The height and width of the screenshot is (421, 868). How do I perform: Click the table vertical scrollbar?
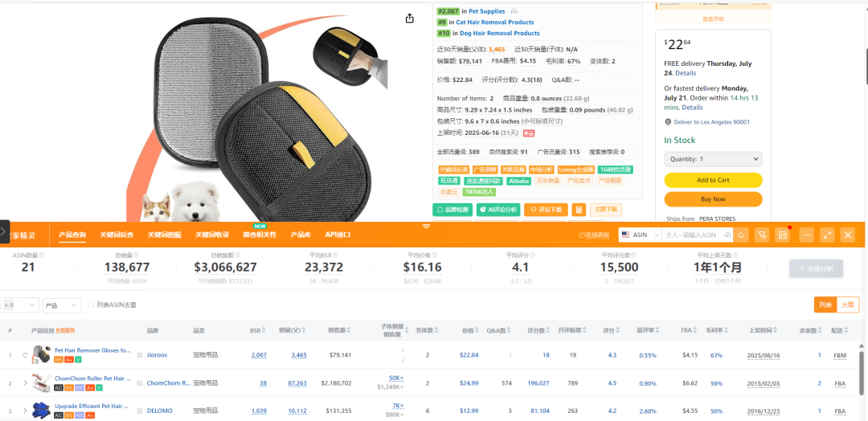[x=862, y=372]
